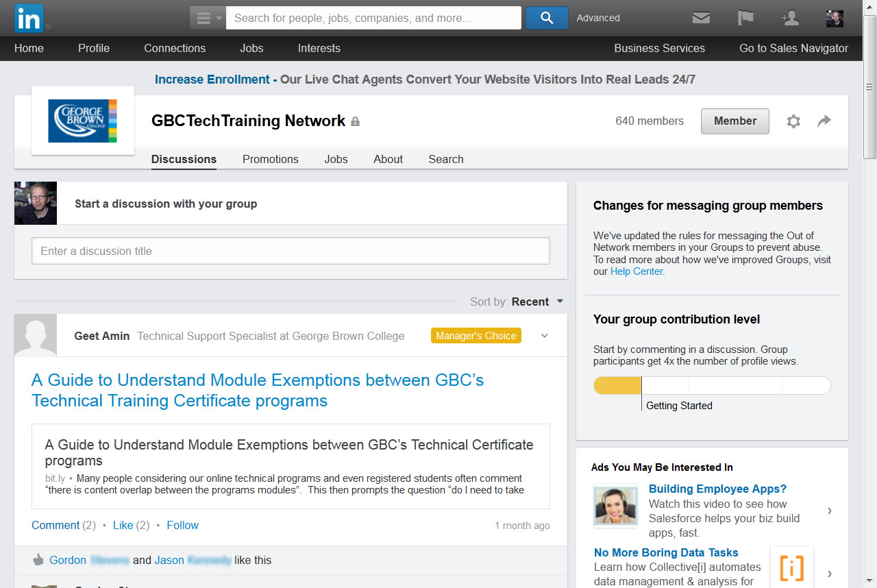Open the Building Employee Apps? ad headline

tap(717, 489)
